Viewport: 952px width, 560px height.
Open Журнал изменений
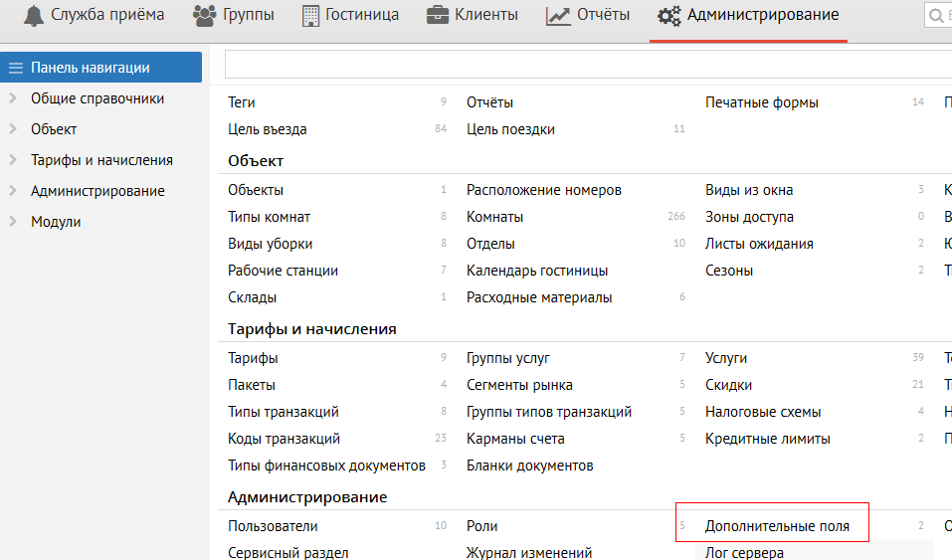coord(529,553)
